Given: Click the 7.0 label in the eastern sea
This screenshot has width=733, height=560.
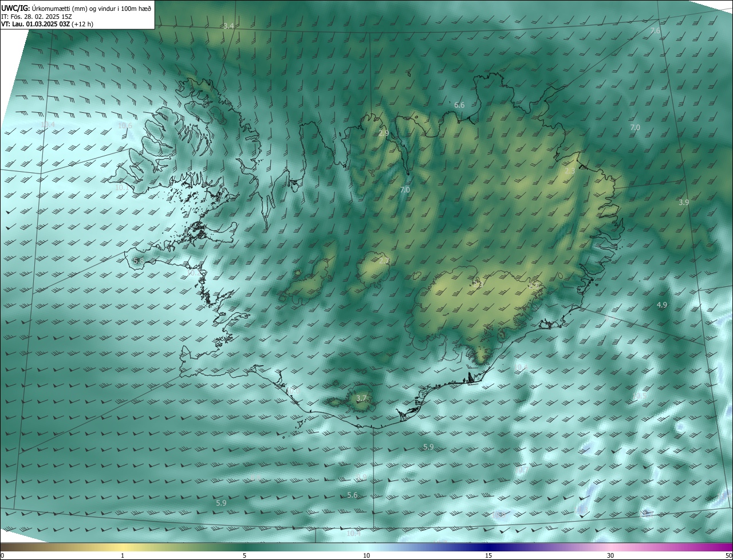Looking at the screenshot, I should point(635,128).
